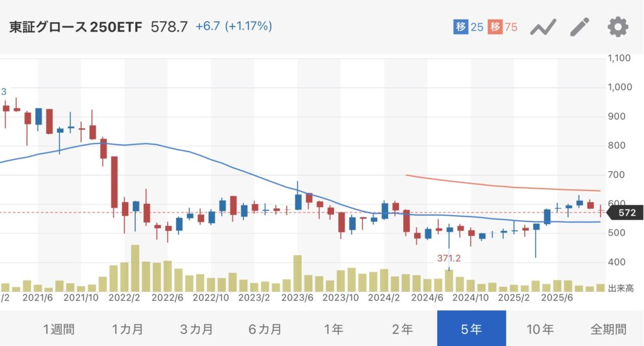Viewport: 644px width, 346px height.
Task: Open chart settings gear icon
Action: point(618,27)
